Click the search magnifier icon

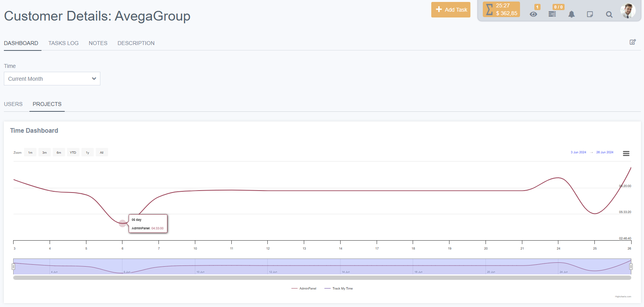[x=609, y=14]
